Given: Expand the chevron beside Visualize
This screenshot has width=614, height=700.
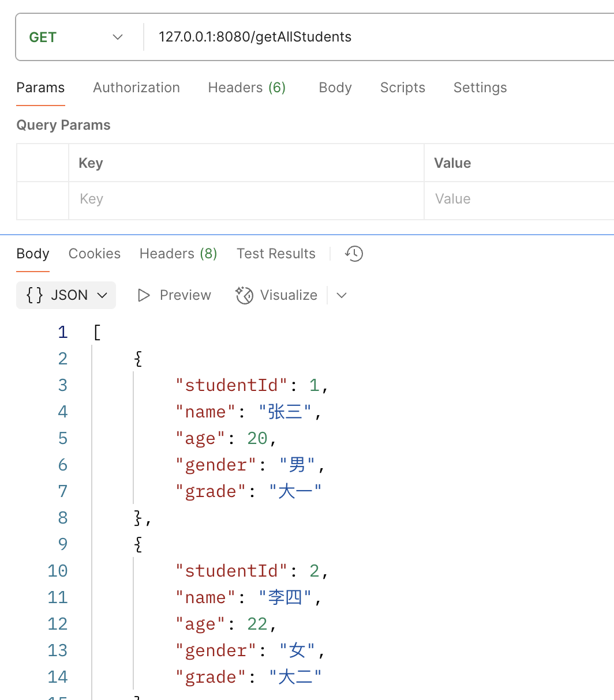Looking at the screenshot, I should pyautogui.click(x=342, y=295).
